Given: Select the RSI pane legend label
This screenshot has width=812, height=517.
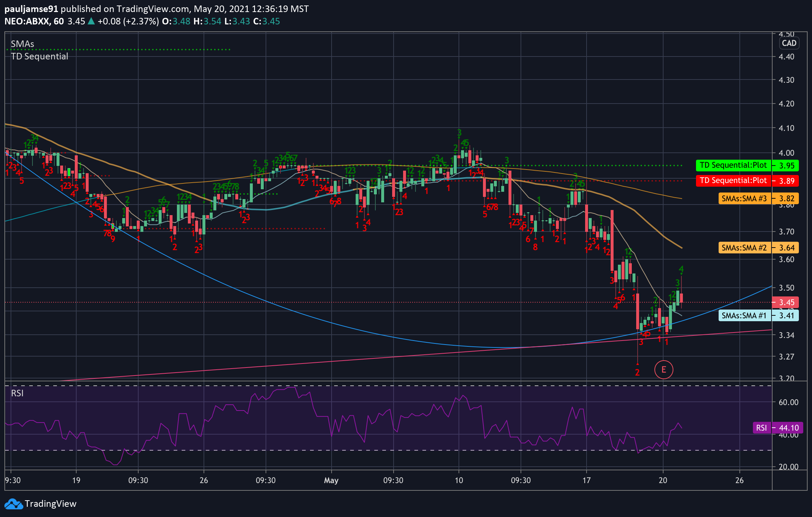Looking at the screenshot, I should (x=17, y=393).
